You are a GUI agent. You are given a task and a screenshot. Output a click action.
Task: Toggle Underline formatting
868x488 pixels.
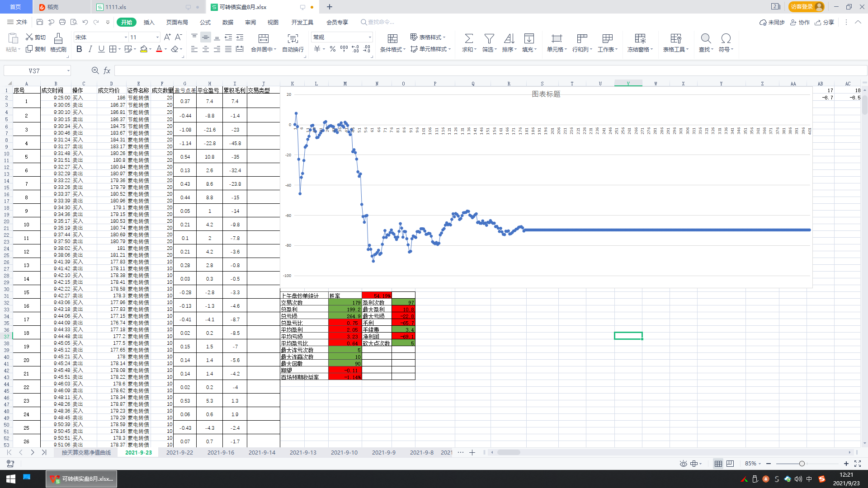[101, 49]
